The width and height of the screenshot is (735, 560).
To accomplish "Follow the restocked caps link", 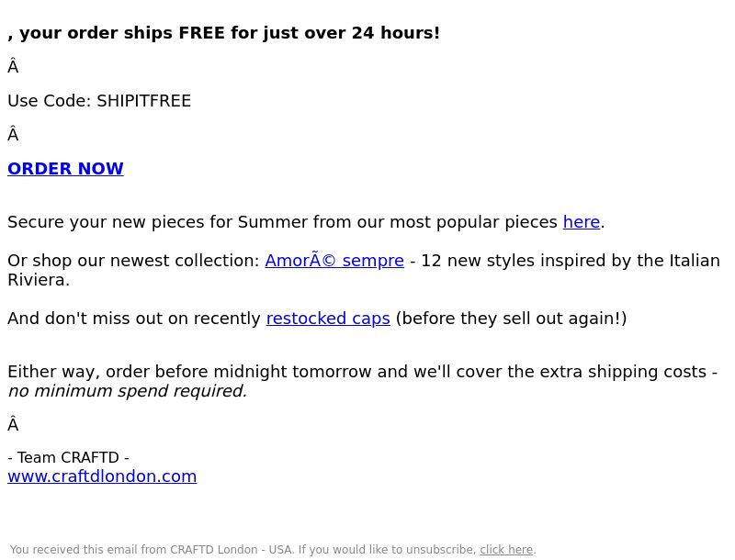I will (x=328, y=319).
